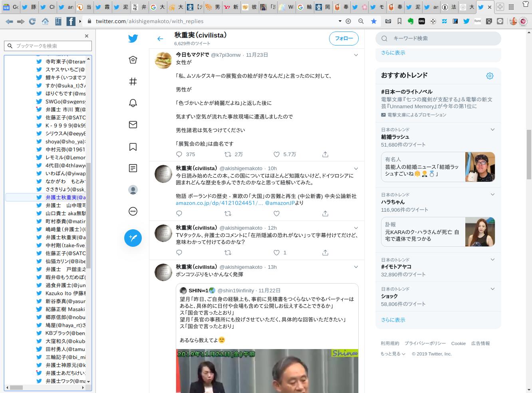This screenshot has height=393, width=532.
Task: Click さらに表示 below trends list
Action: 393,320
